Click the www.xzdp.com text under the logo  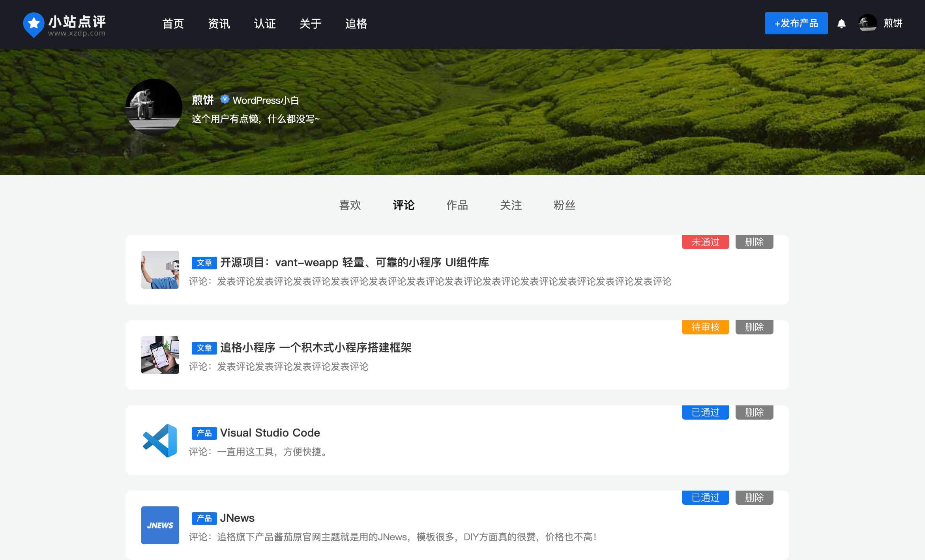(x=77, y=34)
